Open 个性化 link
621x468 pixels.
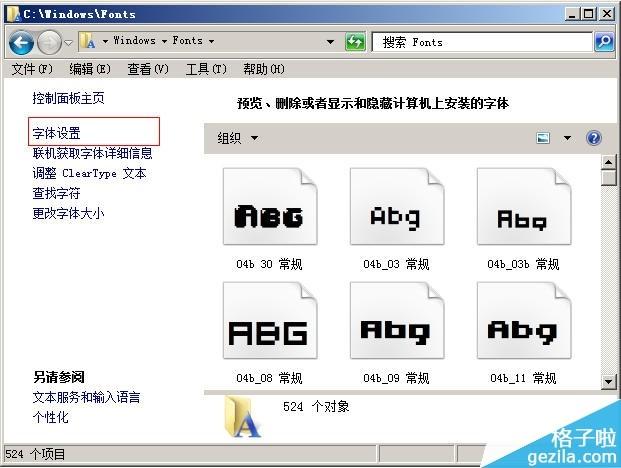51,417
